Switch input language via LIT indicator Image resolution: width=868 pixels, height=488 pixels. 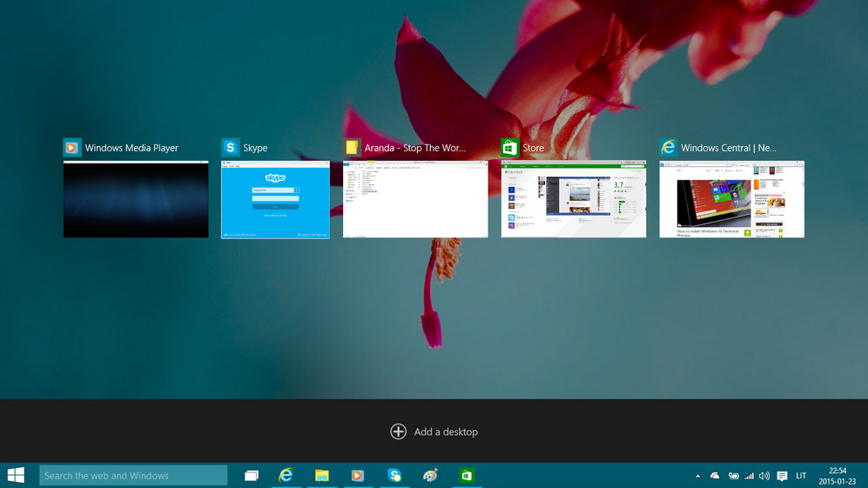(801, 476)
